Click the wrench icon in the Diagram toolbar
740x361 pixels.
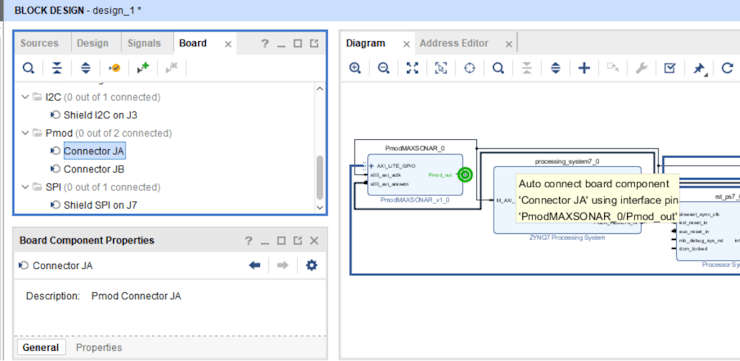(x=641, y=68)
